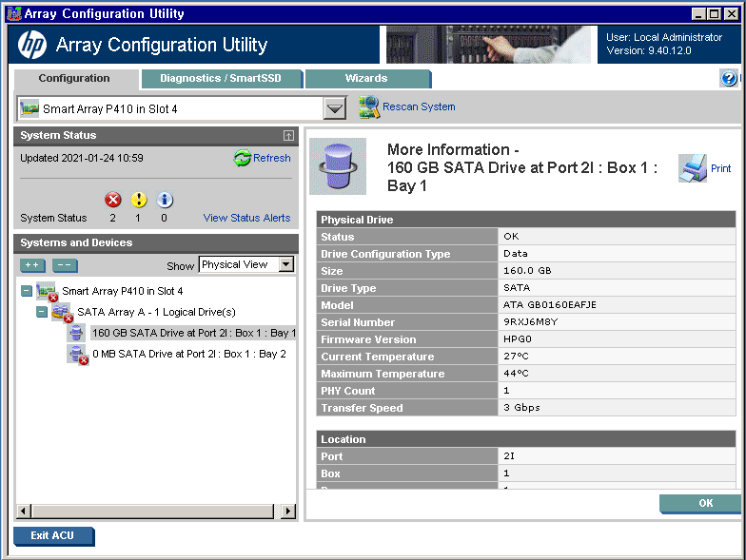Screen dimensions: 746x560
Task: Click the printer icon
Action: (693, 168)
